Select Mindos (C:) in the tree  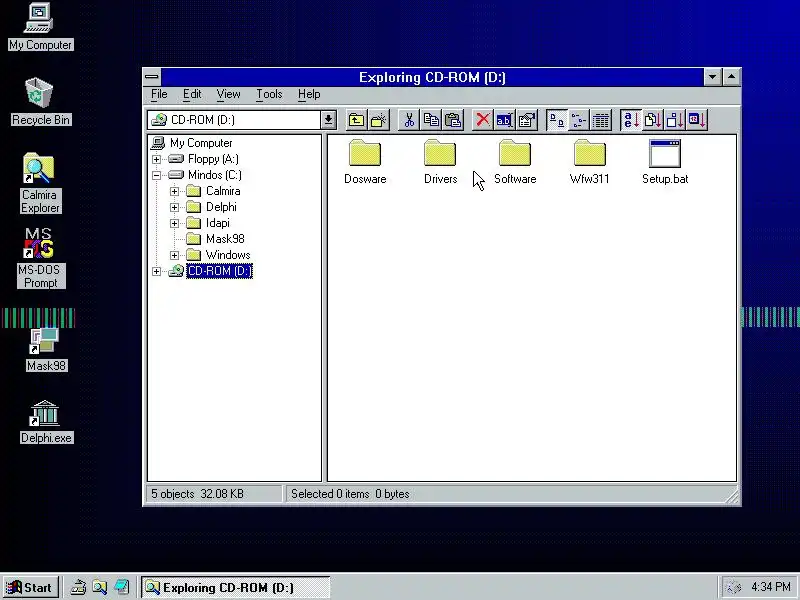point(214,175)
